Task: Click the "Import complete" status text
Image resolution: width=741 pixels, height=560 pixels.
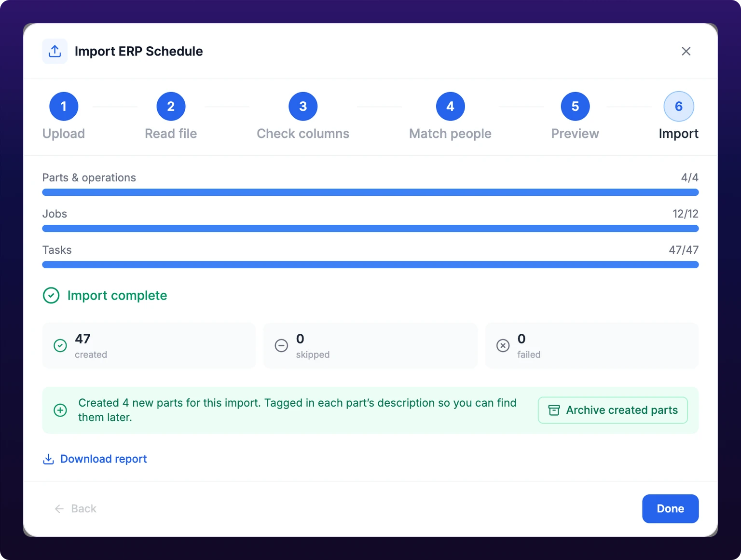Action: click(x=117, y=295)
